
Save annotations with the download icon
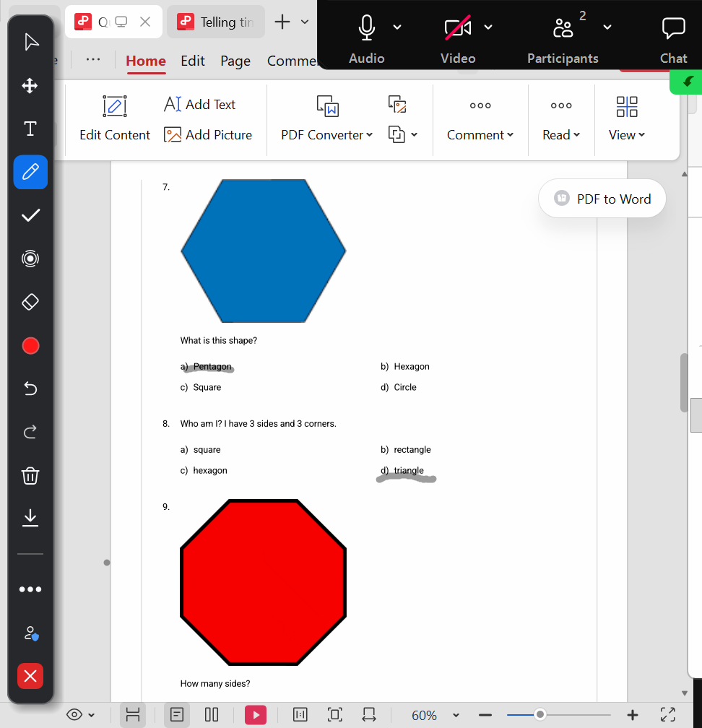(x=30, y=518)
